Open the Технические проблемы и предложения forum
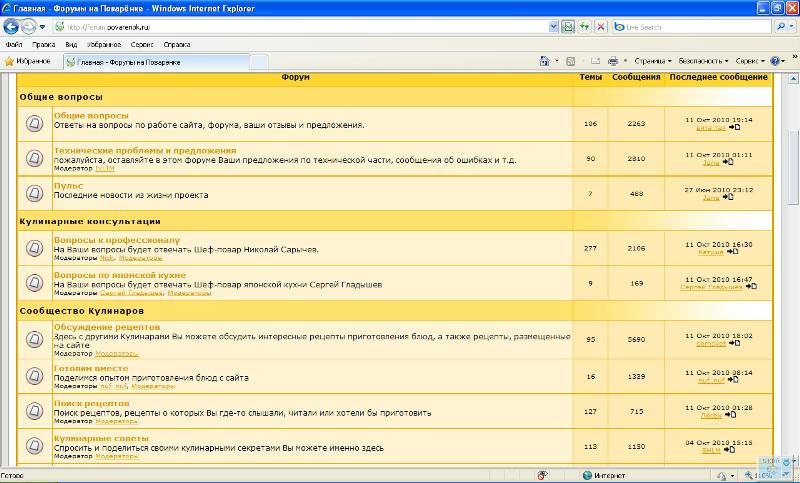The width and height of the screenshot is (800, 483). pyautogui.click(x=130, y=150)
